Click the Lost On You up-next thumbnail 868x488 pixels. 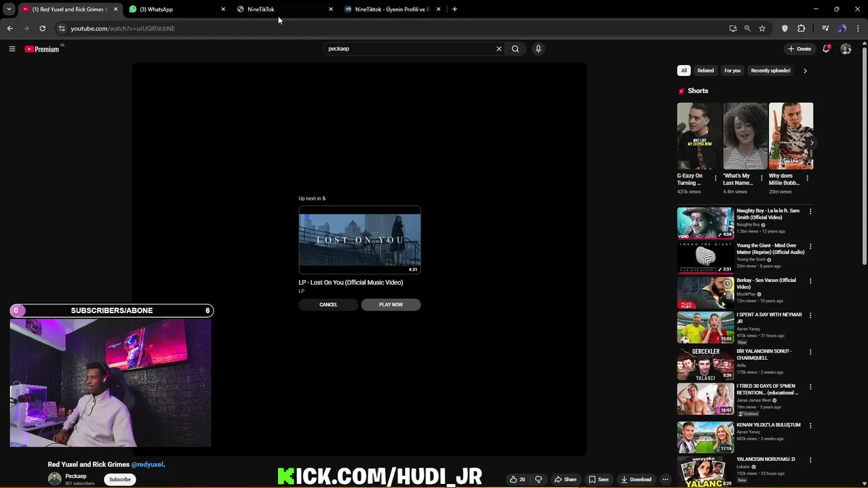click(x=359, y=240)
